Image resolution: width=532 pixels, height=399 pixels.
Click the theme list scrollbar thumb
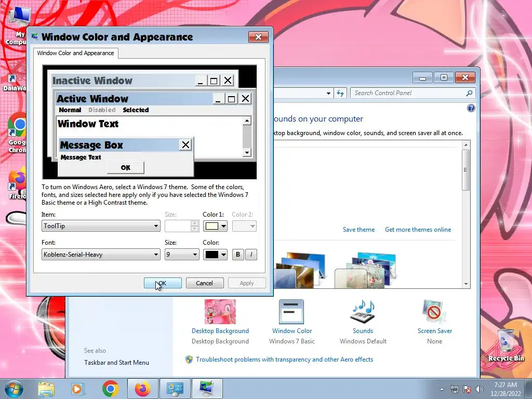466,170
